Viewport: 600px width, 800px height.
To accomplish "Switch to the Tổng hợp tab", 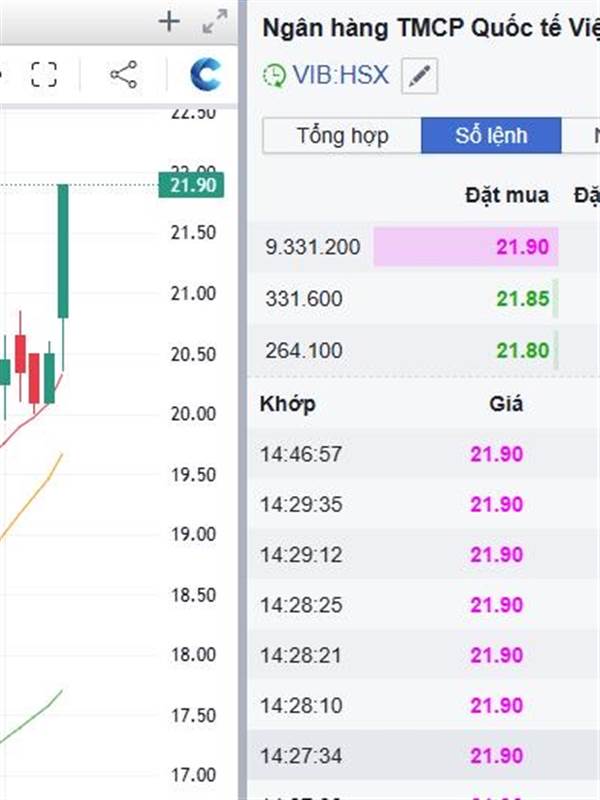I will [x=342, y=136].
